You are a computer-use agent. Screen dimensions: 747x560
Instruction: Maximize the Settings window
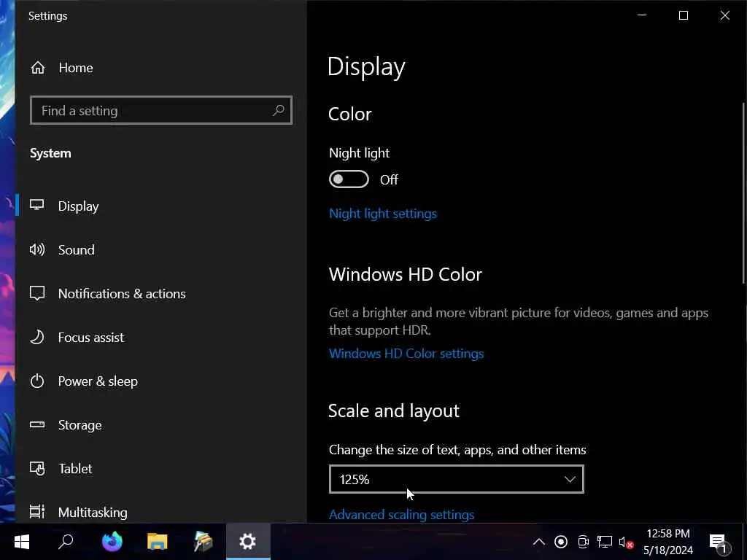[x=683, y=16]
